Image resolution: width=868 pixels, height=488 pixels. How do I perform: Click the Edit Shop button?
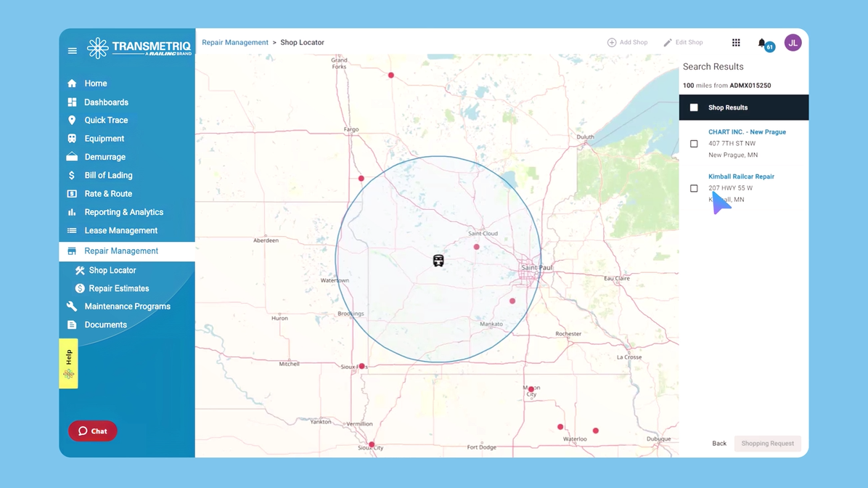coord(683,42)
